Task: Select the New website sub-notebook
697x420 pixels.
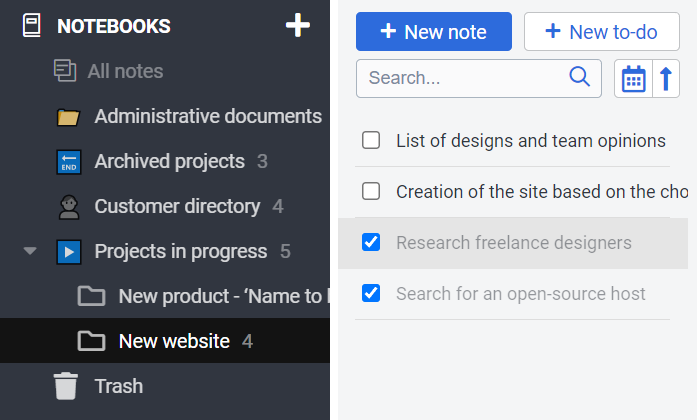Action: pyautogui.click(x=174, y=341)
